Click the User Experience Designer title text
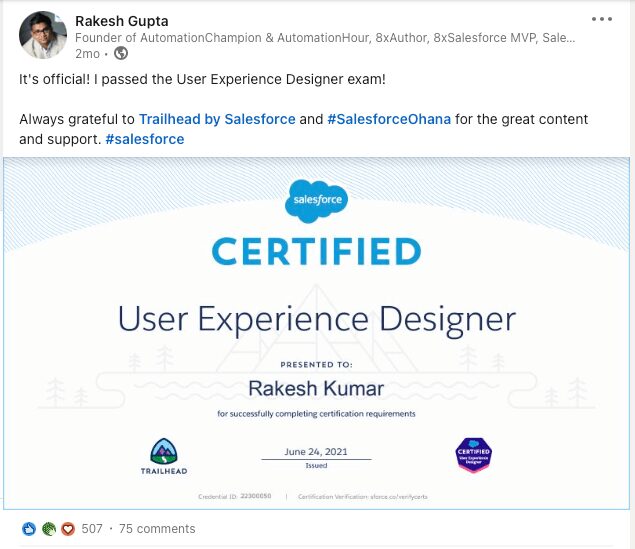This screenshot has height=549, width=635. 317,319
